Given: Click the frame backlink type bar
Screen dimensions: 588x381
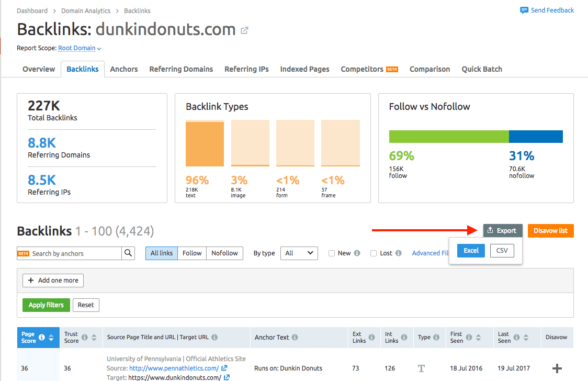Looking at the screenshot, I should click(x=341, y=143).
